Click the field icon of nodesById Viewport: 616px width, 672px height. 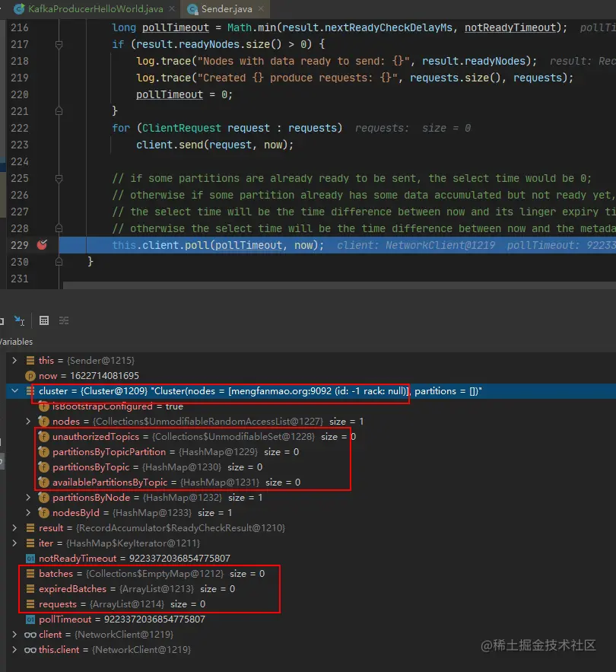click(43, 513)
